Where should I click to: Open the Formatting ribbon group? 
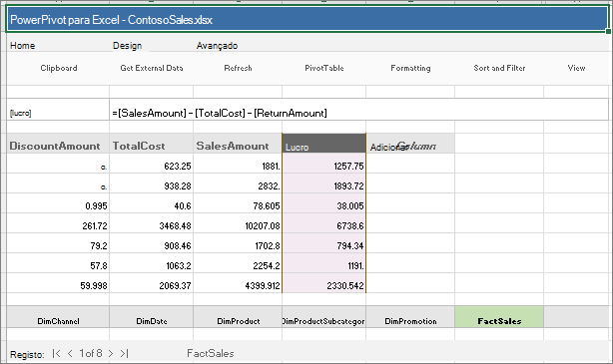pyautogui.click(x=410, y=68)
